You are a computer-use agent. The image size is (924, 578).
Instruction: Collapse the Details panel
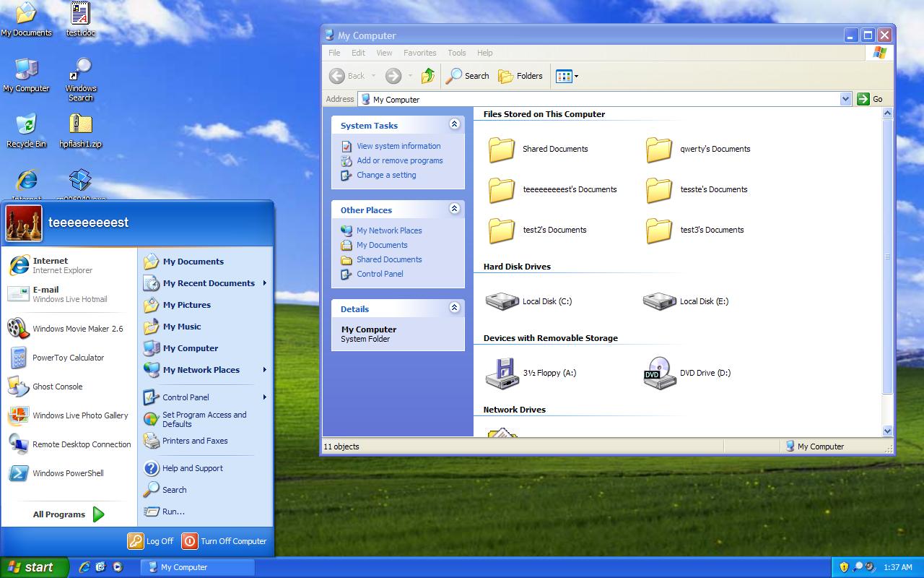pyautogui.click(x=454, y=308)
